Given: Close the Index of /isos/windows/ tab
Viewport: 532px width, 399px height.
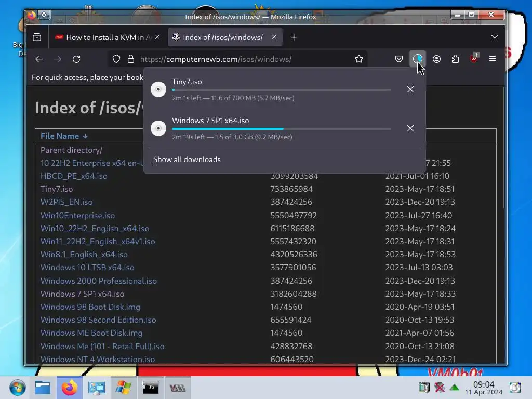Looking at the screenshot, I should [x=274, y=37].
